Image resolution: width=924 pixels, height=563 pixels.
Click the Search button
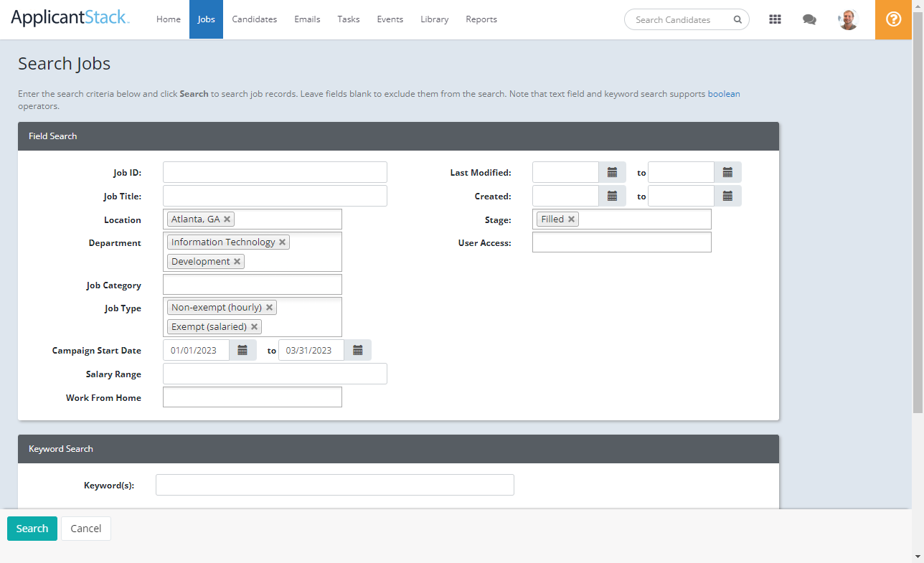pos(32,528)
